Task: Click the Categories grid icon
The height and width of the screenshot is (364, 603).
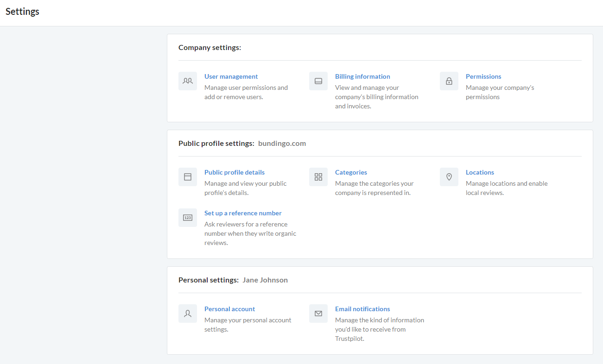Action: click(x=318, y=177)
